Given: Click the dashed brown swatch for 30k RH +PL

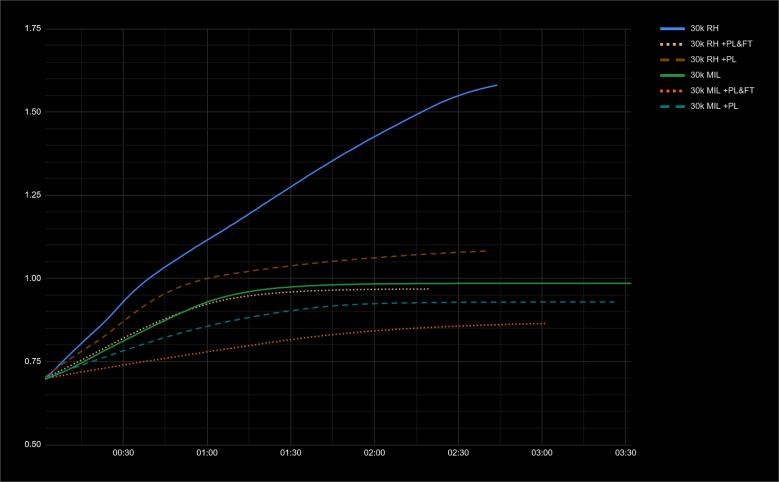Looking at the screenshot, I should (672, 60).
